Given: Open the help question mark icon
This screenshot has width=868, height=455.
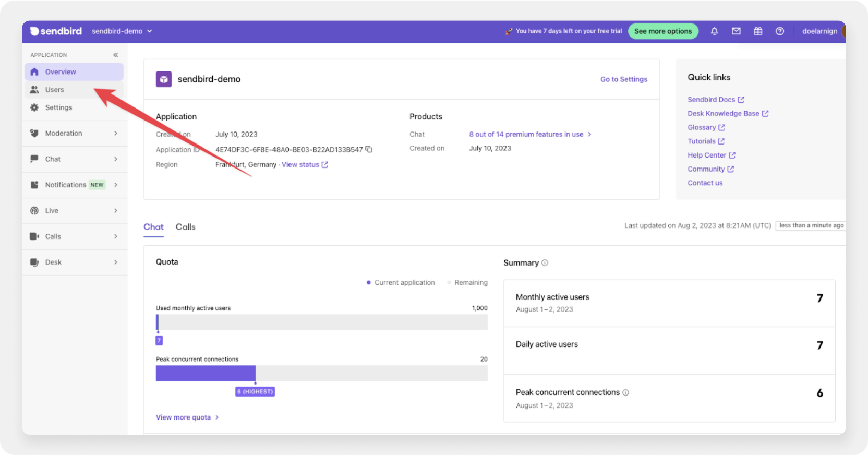Looking at the screenshot, I should click(780, 31).
